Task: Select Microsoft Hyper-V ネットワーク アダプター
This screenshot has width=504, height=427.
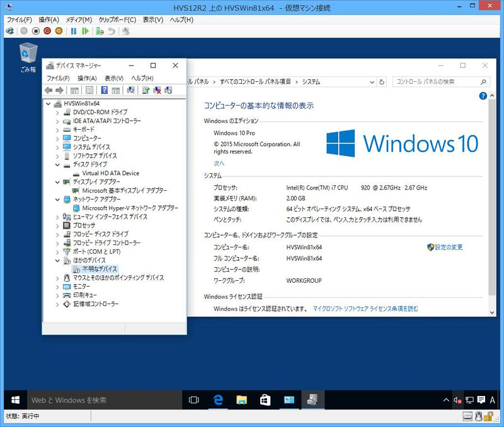Action: (130, 208)
